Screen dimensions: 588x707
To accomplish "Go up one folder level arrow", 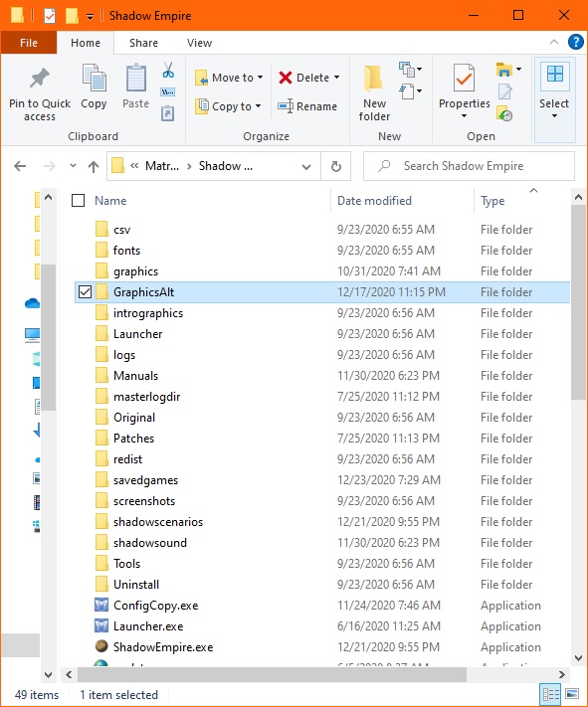I will click(x=94, y=166).
